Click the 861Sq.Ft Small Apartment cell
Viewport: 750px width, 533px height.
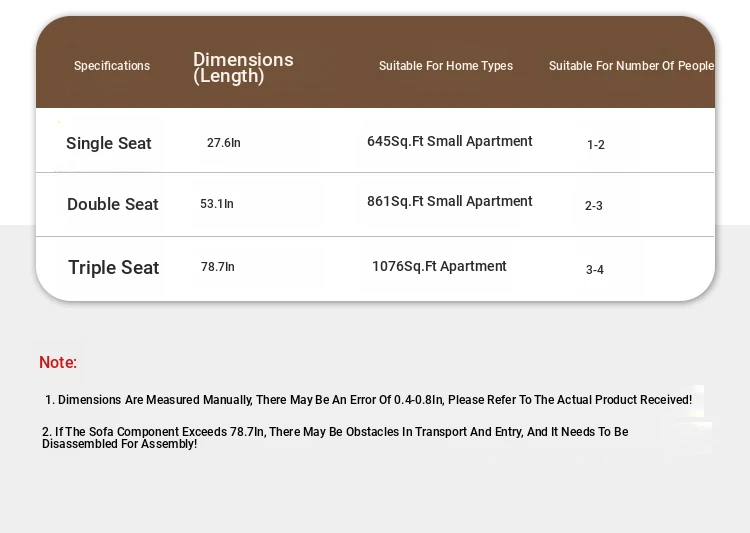pos(450,201)
